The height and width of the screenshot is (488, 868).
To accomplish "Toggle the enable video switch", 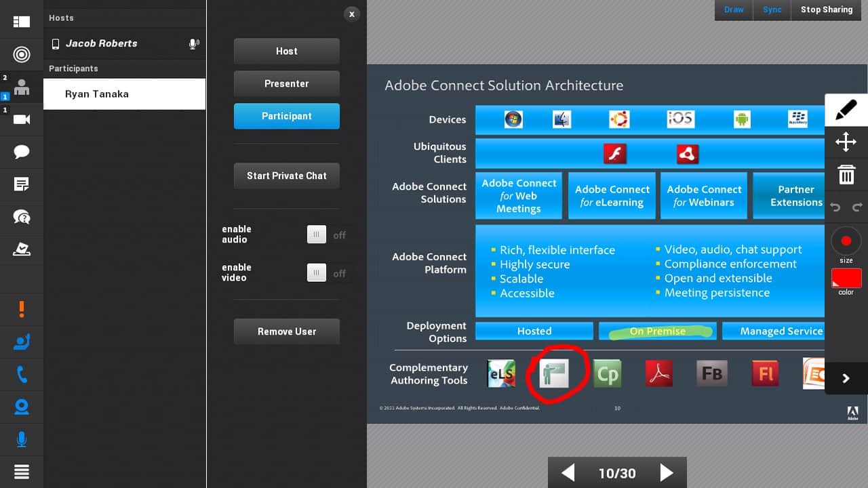I will pyautogui.click(x=317, y=273).
